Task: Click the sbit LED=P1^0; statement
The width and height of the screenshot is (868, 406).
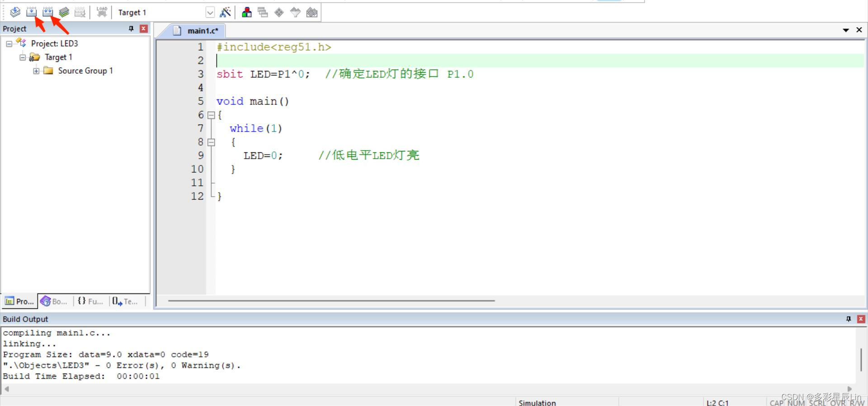Action: tap(263, 74)
